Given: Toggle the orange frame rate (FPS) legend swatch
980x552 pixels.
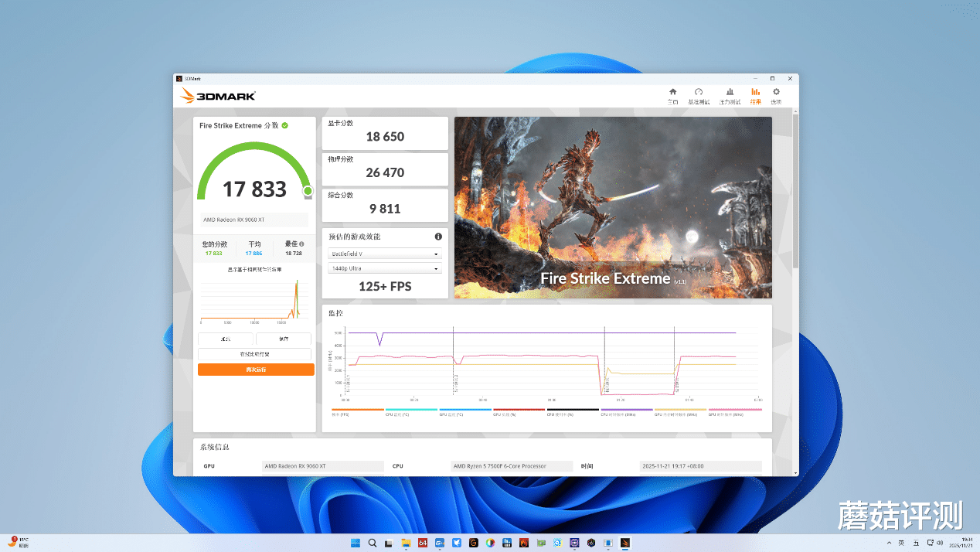Looking at the screenshot, I should click(358, 410).
